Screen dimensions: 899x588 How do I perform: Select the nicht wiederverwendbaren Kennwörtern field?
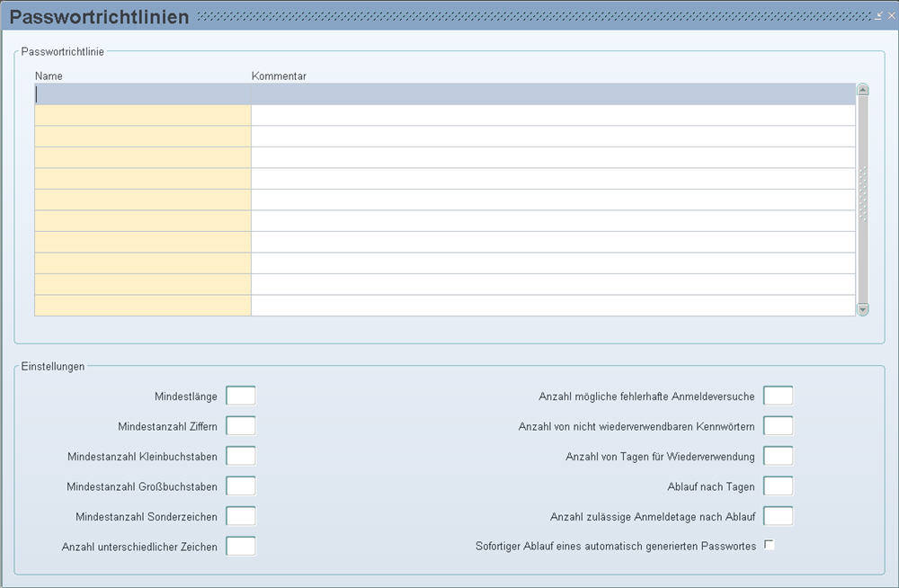(x=778, y=426)
